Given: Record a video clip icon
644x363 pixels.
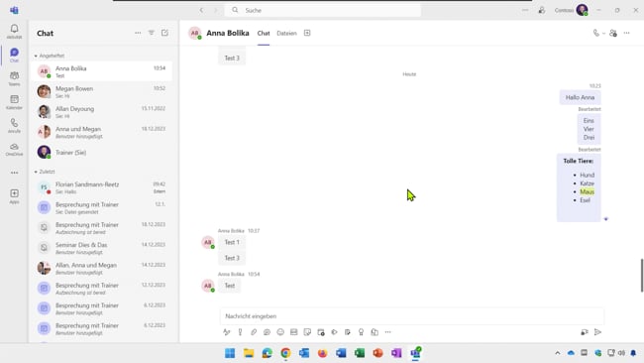Looking at the screenshot, I should point(584,331).
